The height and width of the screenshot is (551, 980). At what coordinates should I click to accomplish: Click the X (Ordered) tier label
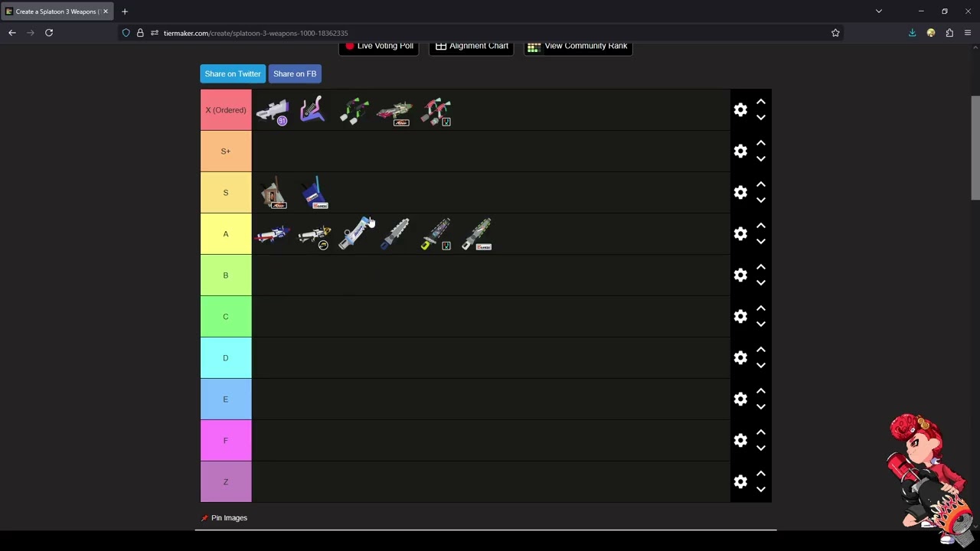pos(226,110)
